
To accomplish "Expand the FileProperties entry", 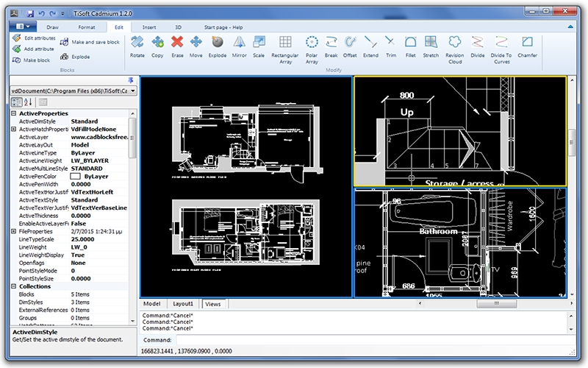I will click(x=14, y=231).
